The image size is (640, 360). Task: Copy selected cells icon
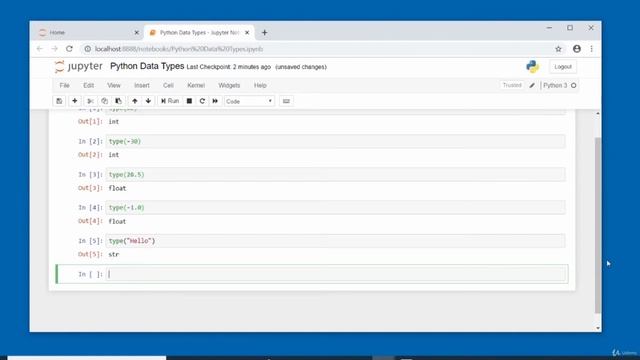104,101
